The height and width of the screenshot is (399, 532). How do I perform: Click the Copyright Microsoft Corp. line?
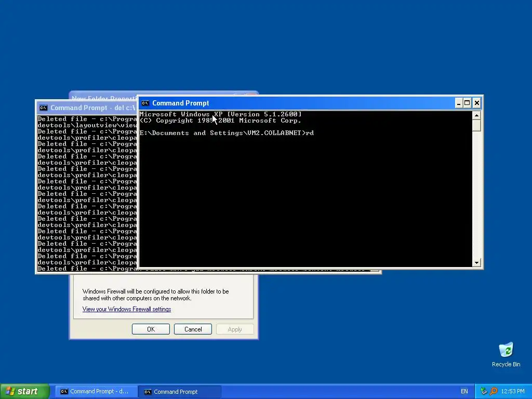220,121
